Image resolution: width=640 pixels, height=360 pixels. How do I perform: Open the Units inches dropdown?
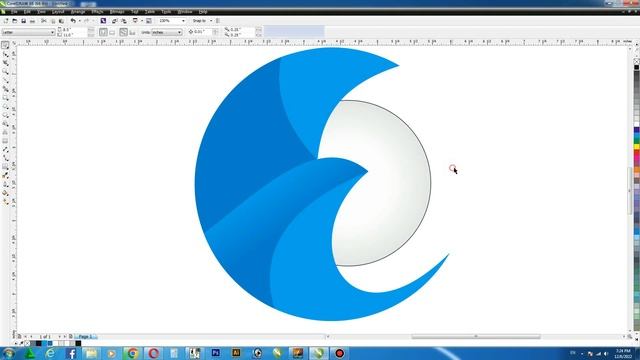pos(179,32)
